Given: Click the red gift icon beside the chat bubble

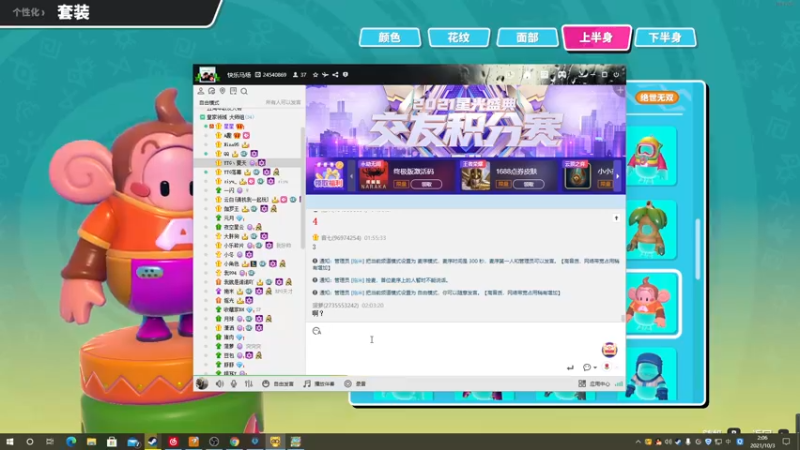Looking at the screenshot, I should [x=607, y=367].
